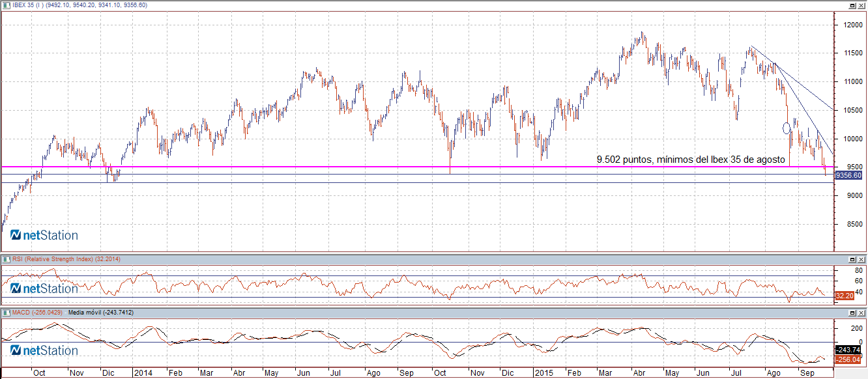This screenshot has height=379, width=868.
Task: Click the IBEX 35 chart icon in title bar
Action: coord(6,5)
